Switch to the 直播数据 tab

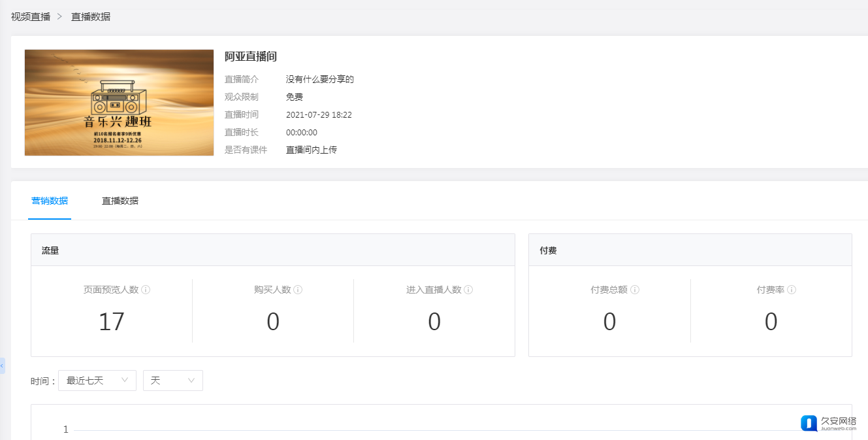point(120,201)
